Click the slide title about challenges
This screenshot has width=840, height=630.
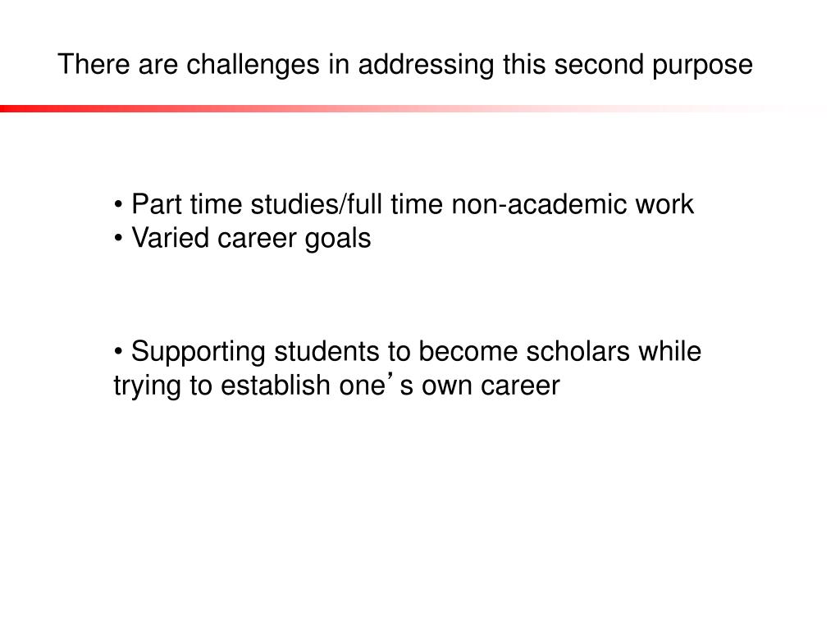point(405,66)
